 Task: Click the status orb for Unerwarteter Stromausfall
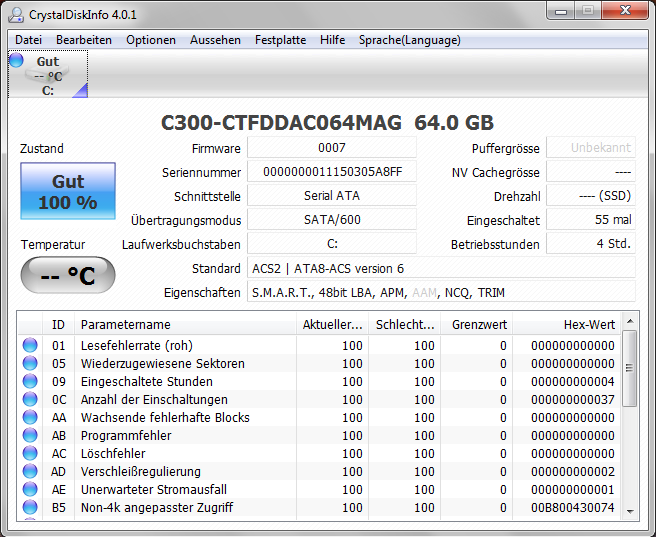[x=30, y=489]
